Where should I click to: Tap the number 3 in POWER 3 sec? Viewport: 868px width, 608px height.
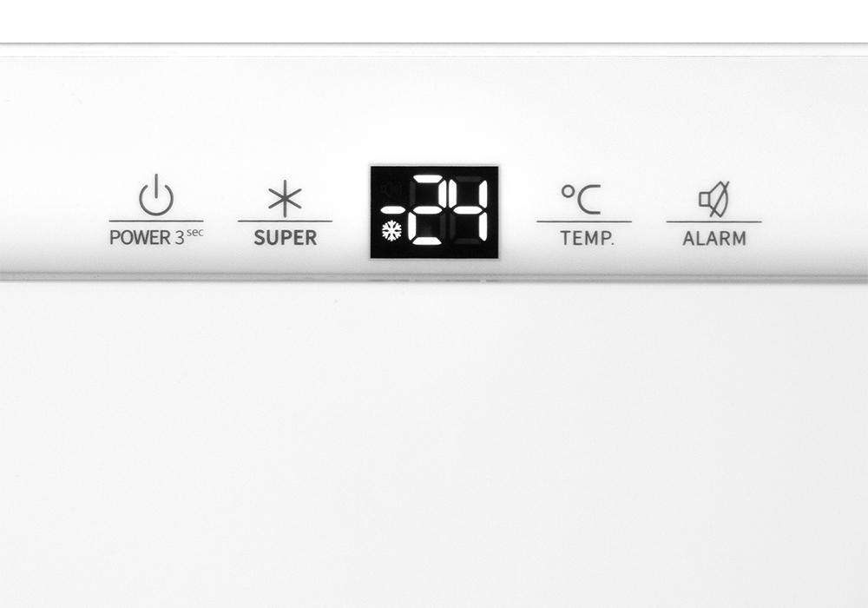[x=179, y=238]
